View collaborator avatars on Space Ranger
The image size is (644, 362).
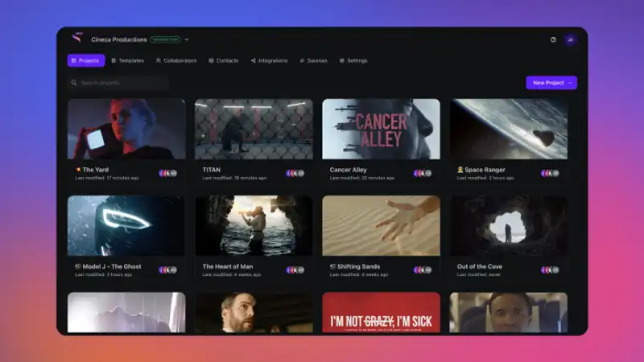550,173
